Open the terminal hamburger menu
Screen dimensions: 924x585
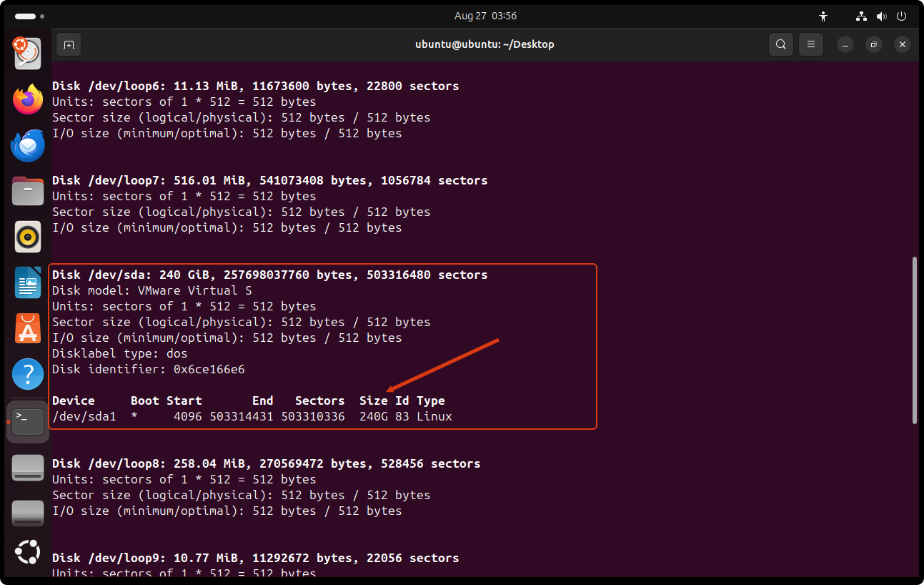coord(811,44)
